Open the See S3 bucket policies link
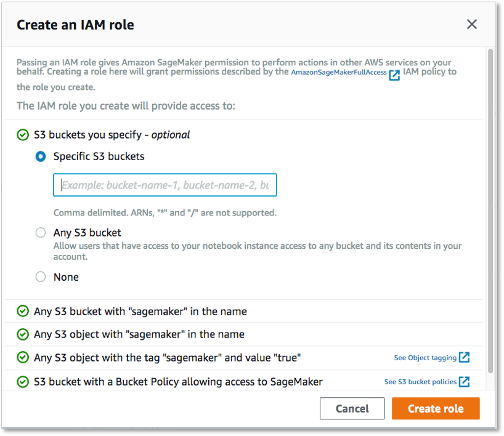The width and height of the screenshot is (504, 436). [420, 382]
